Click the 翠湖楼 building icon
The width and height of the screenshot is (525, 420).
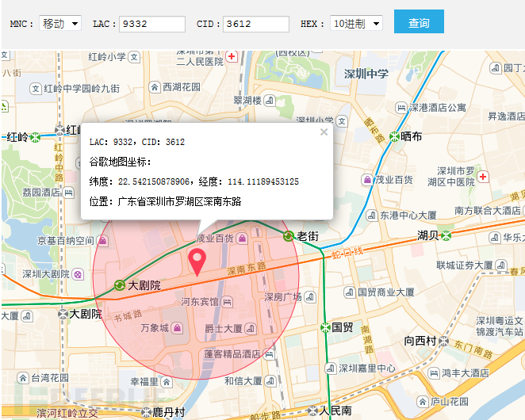click(x=270, y=101)
